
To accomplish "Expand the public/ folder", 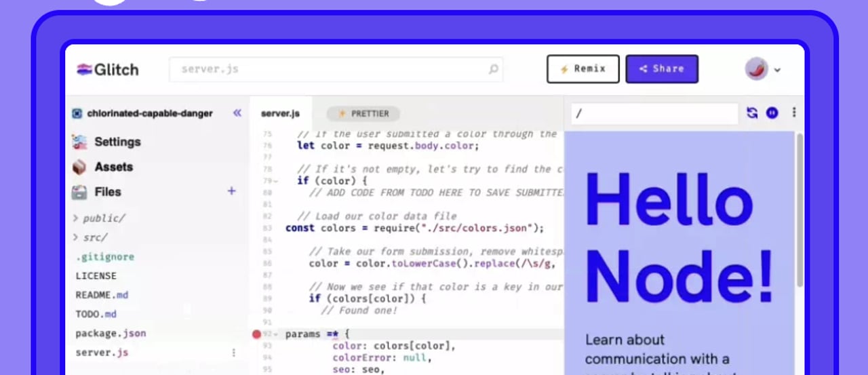I will pyautogui.click(x=100, y=218).
